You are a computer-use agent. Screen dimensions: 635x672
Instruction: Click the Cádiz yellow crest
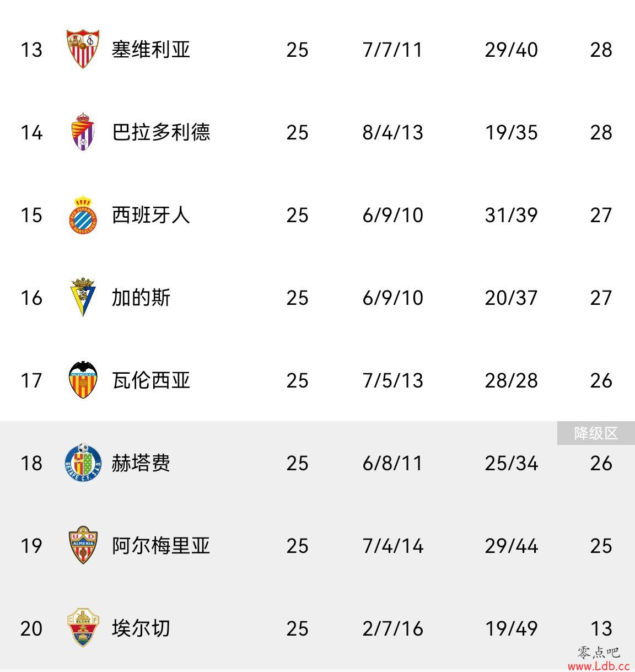83,297
